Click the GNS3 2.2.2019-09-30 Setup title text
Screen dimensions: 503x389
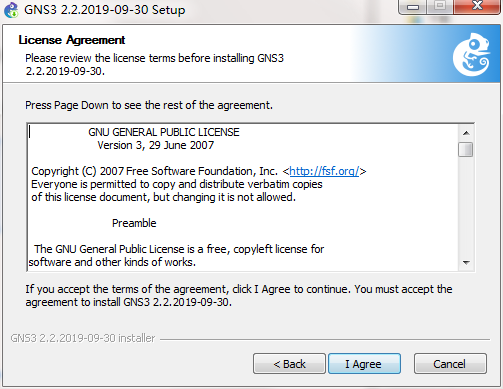pyautogui.click(x=104, y=10)
